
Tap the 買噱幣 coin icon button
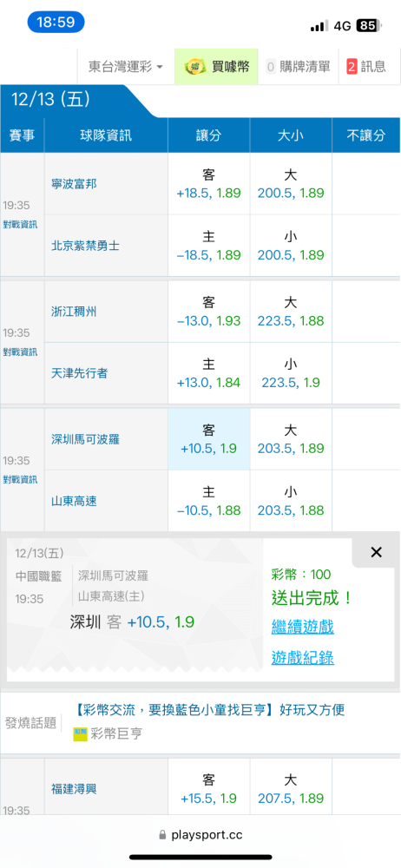coord(217,67)
